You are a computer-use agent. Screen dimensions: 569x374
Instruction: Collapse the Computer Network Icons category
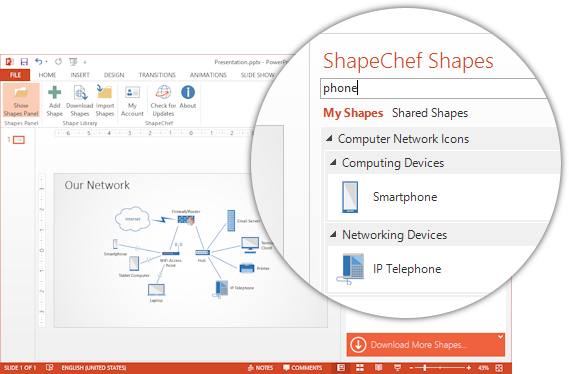329,138
